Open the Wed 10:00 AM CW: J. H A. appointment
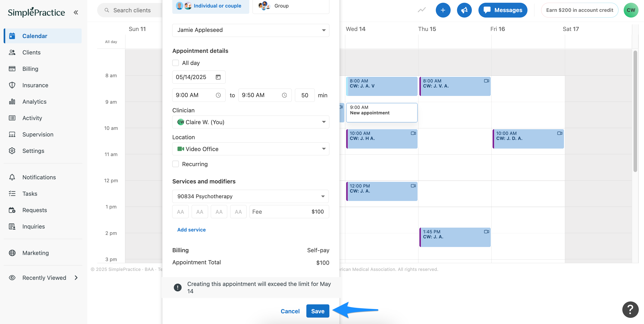644x324 pixels. (382, 139)
